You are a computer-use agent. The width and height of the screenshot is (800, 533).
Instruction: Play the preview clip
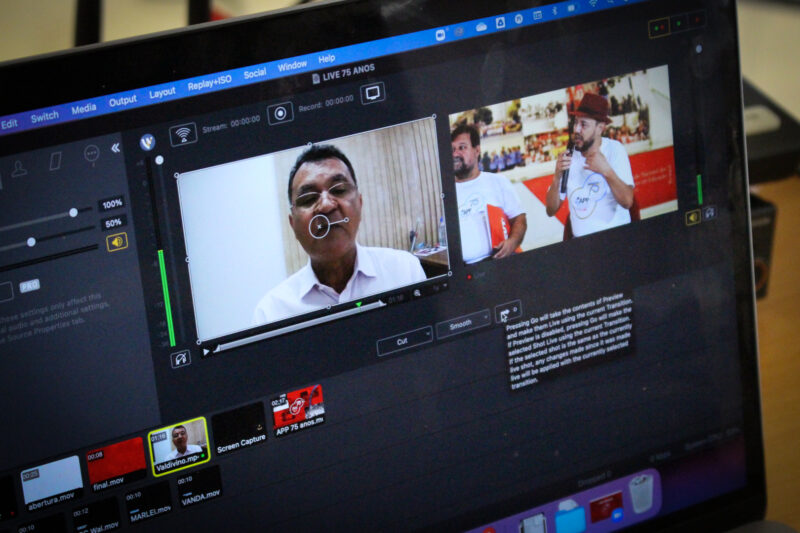click(206, 351)
